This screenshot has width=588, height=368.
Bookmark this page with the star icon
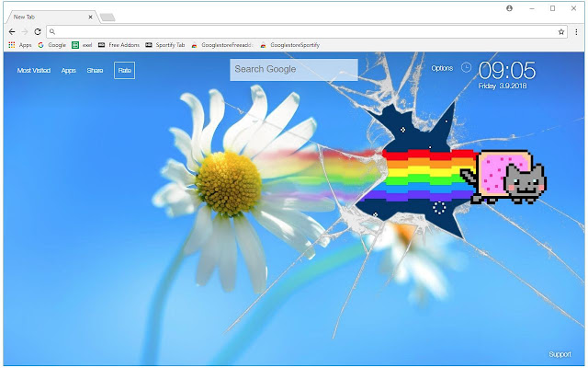point(561,32)
